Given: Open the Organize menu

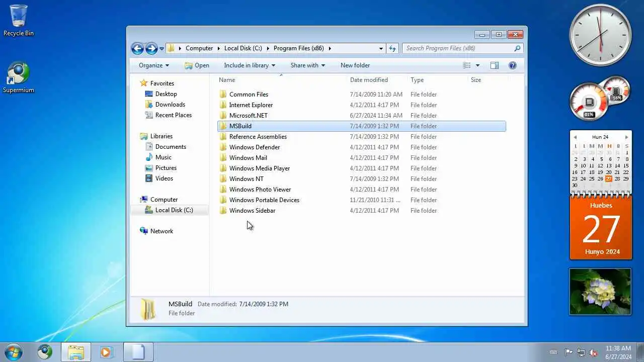Looking at the screenshot, I should click(x=154, y=65).
